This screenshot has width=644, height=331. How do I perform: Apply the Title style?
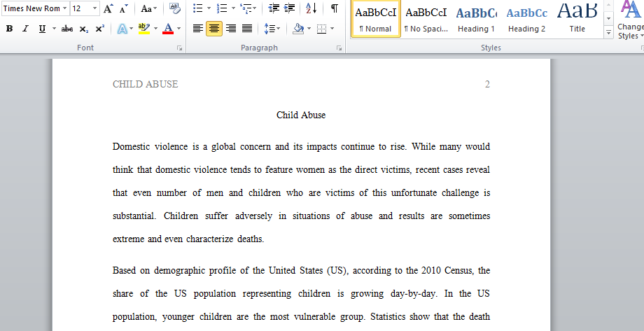577,19
